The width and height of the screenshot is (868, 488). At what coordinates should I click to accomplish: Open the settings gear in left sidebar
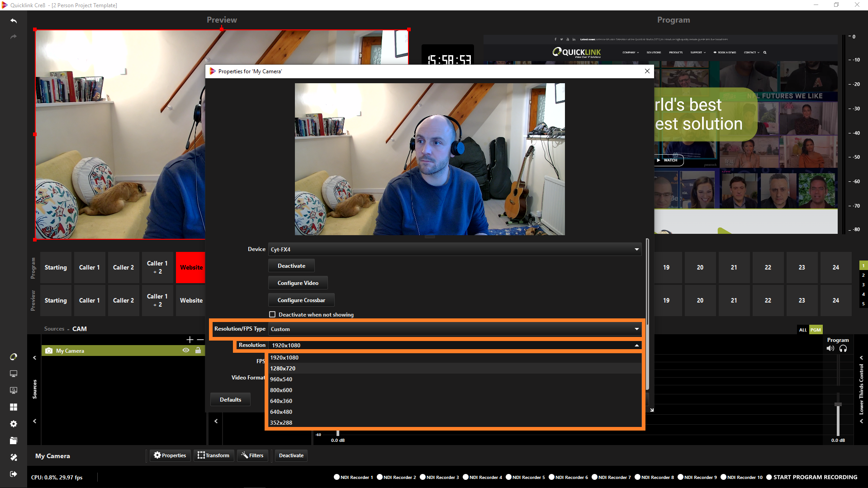click(14, 424)
